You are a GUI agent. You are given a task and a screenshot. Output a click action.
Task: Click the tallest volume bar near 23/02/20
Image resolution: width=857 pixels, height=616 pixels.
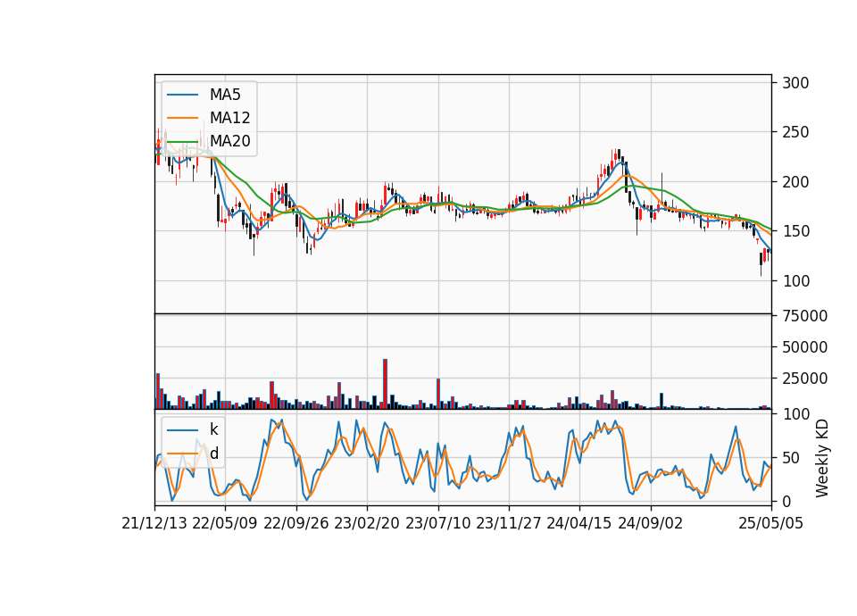point(386,384)
